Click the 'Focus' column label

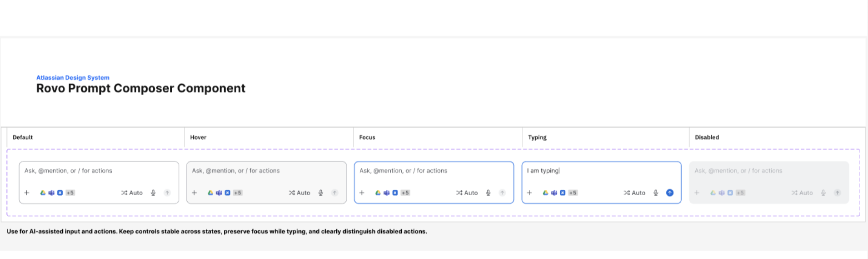[x=367, y=137]
